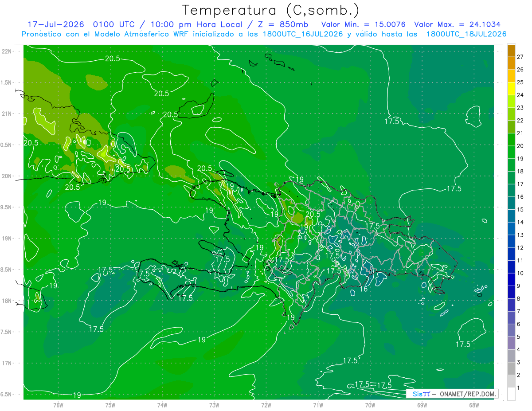532x411 pixels.
Task: Click the title 'Temperatura (C,somb.)'
Action: (271, 11)
